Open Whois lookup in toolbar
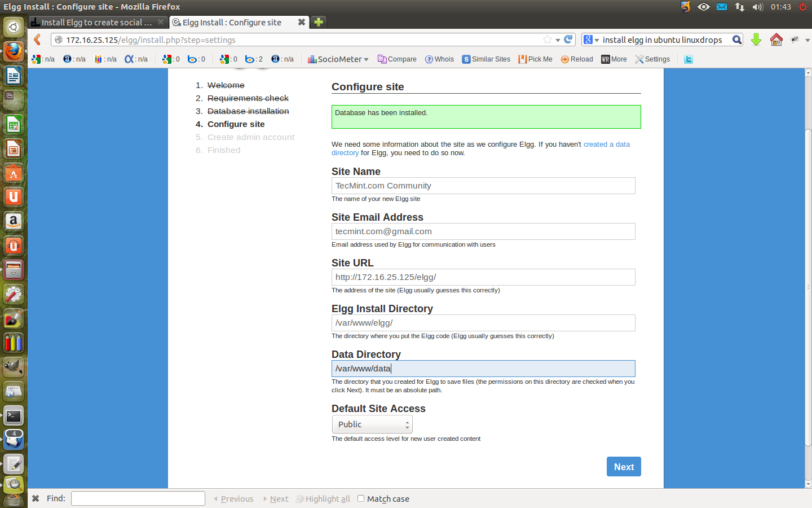Viewport: 812px width, 508px height. (439, 59)
